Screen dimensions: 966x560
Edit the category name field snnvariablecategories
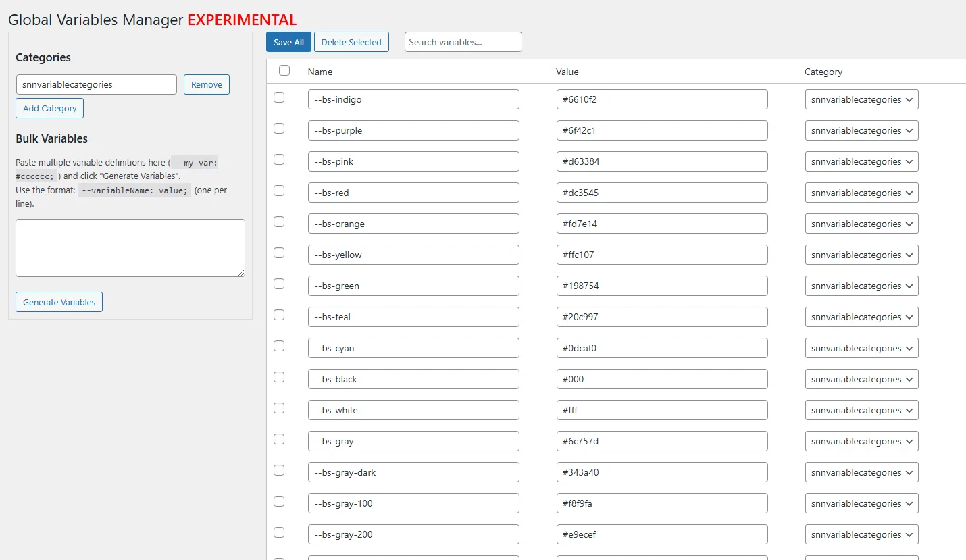96,84
